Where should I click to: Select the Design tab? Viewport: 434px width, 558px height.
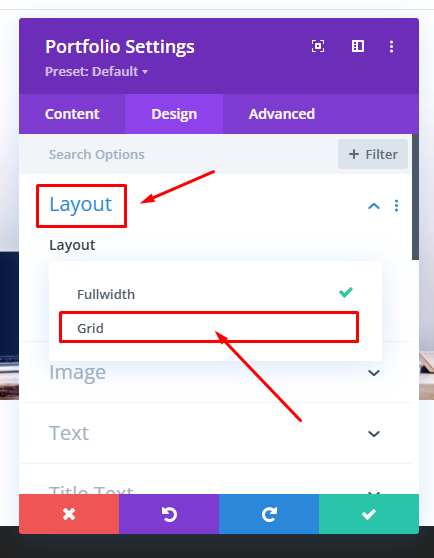pos(174,114)
